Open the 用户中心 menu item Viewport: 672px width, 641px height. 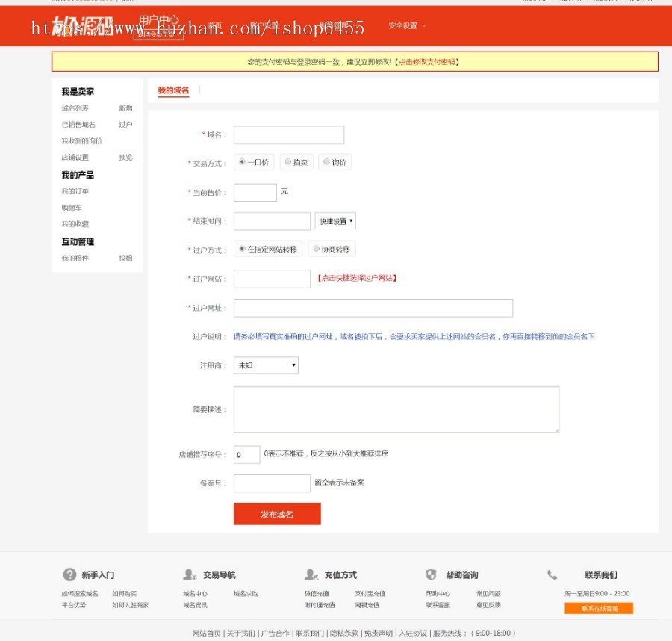(160, 19)
